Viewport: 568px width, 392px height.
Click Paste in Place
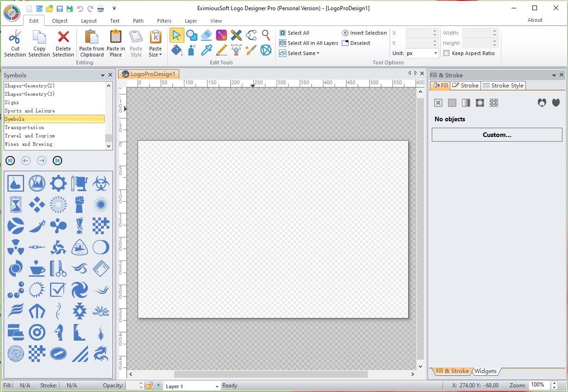[x=116, y=44]
